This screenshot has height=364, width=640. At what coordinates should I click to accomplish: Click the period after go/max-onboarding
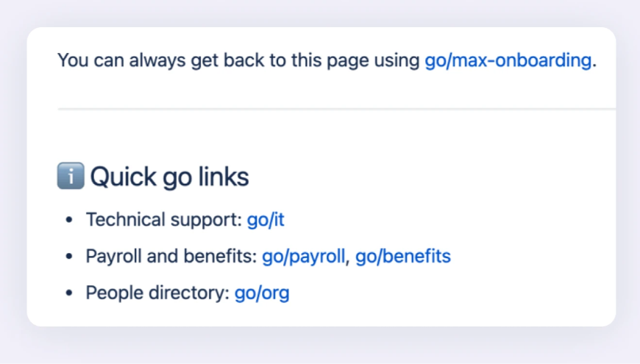tap(594, 64)
